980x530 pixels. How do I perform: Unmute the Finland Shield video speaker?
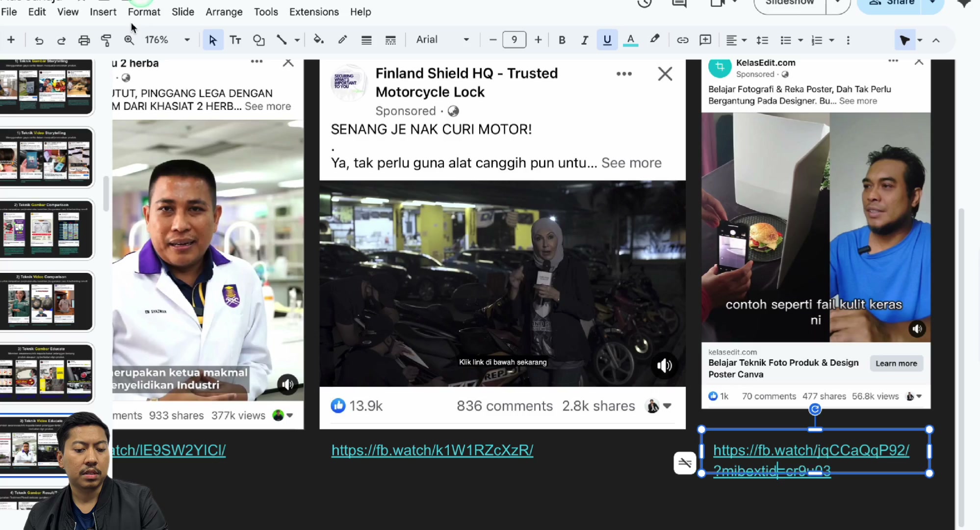(x=665, y=366)
